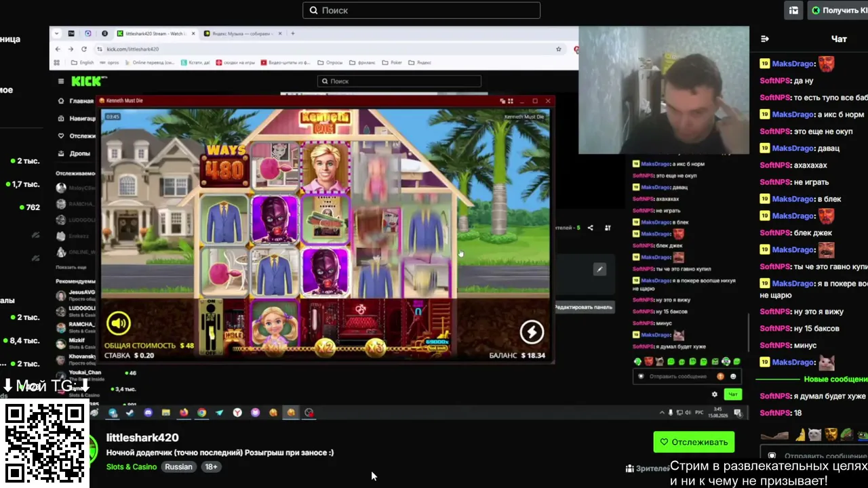
Task: Open Yandex Browser from the taskbar
Action: [237, 413]
